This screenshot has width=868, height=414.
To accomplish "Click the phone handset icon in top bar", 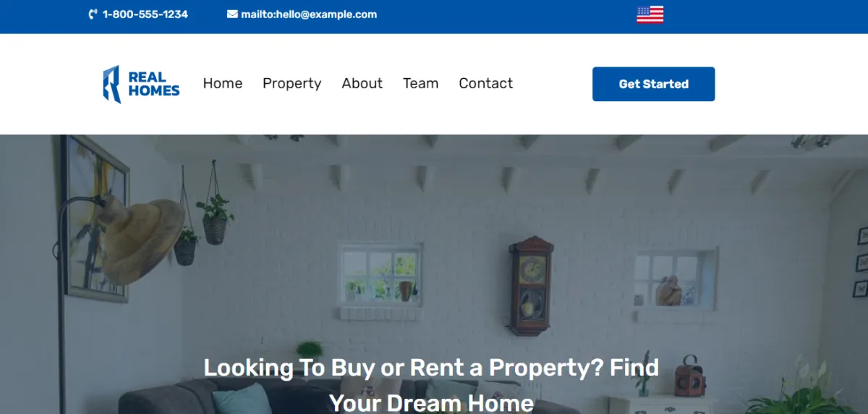I will click(x=93, y=14).
